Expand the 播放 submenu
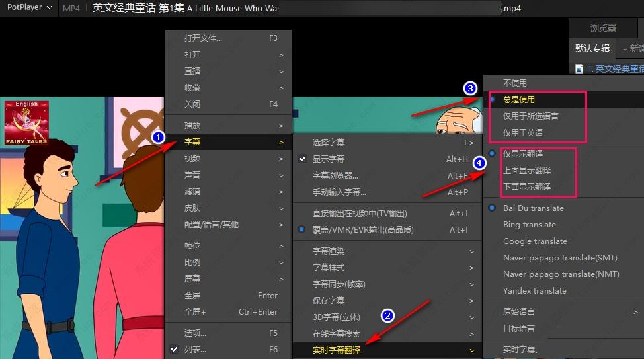Viewport: 644px width, 359px height. 228,125
